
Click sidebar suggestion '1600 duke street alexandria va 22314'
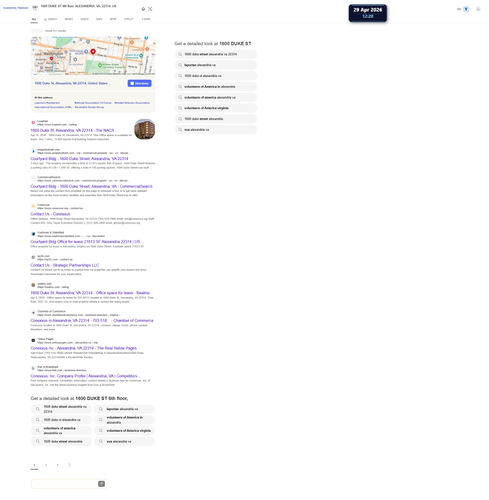216,54
